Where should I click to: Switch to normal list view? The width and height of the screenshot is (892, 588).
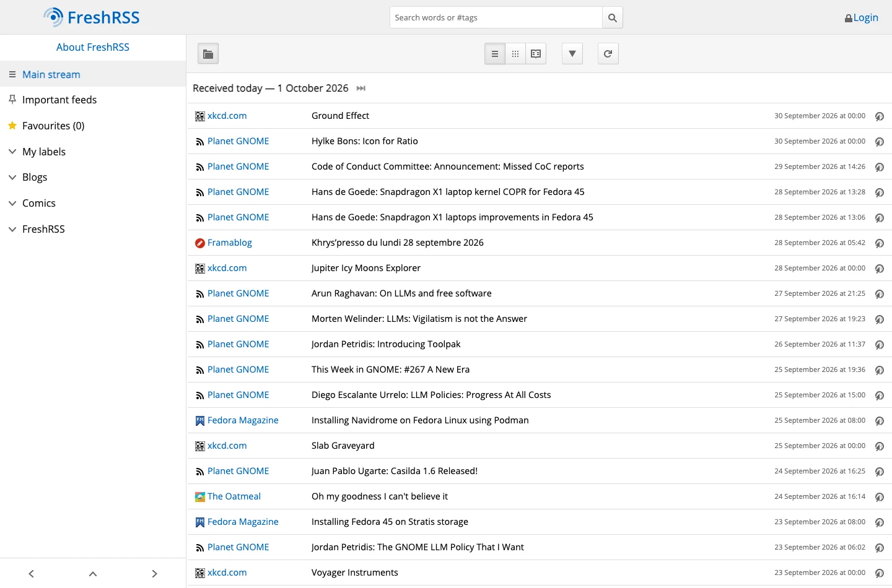point(495,54)
